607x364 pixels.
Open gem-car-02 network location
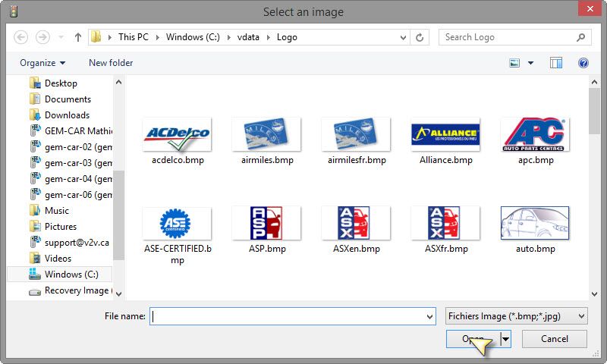[70, 147]
